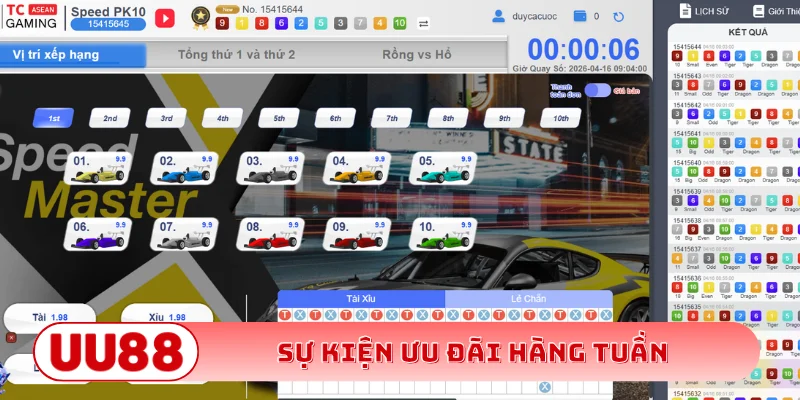Select the 8th position button
The width and height of the screenshot is (800, 400).
coord(448,118)
